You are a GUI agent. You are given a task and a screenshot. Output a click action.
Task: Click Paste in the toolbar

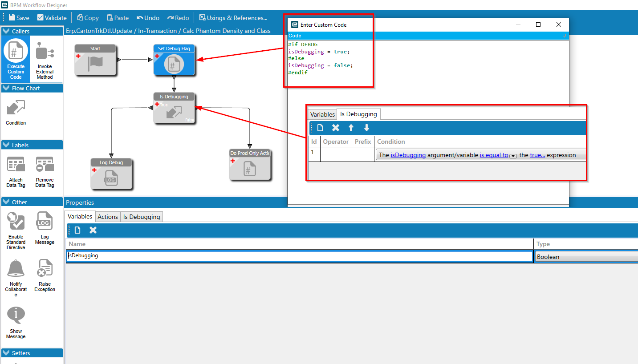[118, 18]
